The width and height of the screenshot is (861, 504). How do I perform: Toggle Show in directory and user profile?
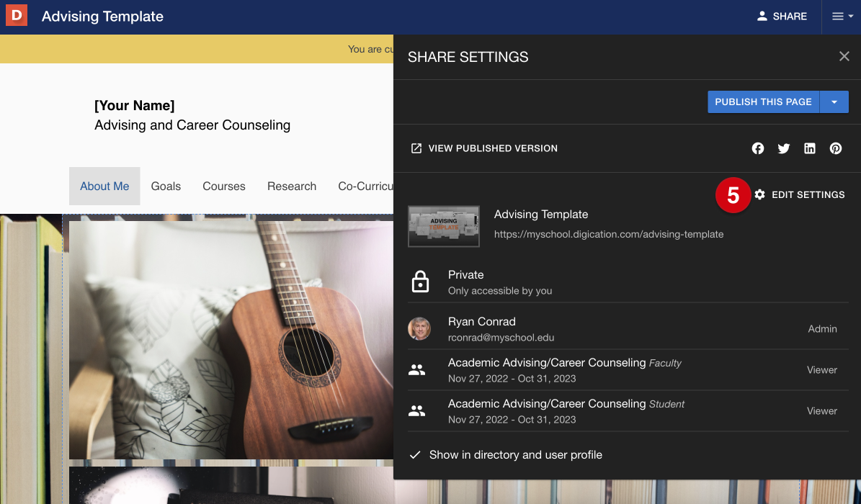tap(506, 454)
